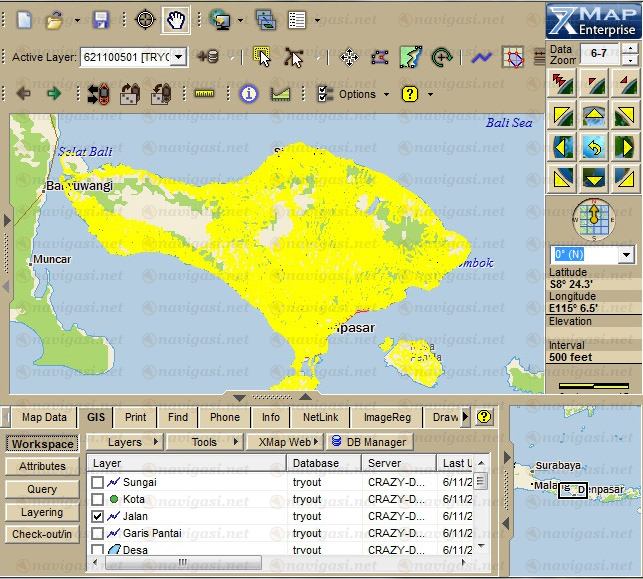Switch to the Map Data tab
The width and height of the screenshot is (643, 579).
point(44,417)
